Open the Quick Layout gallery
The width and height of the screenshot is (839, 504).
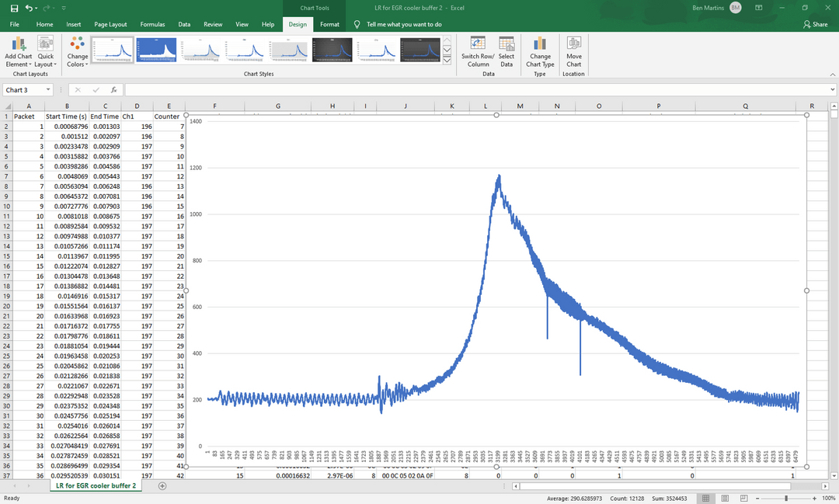(46, 52)
